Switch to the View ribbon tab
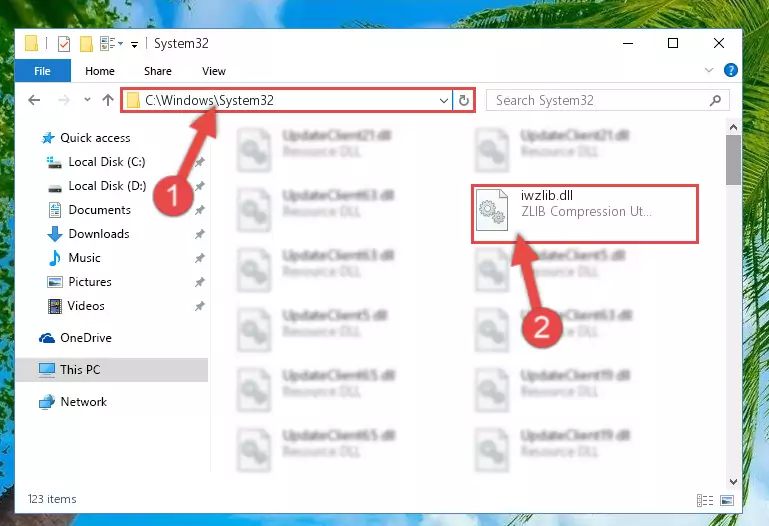Viewport: 769px width, 526px height. pyautogui.click(x=214, y=71)
